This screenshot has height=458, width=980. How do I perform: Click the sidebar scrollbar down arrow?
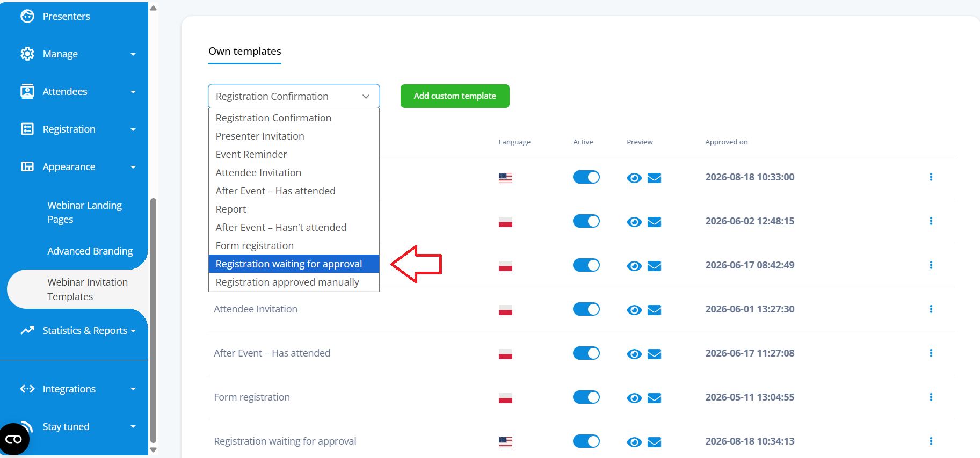pyautogui.click(x=153, y=450)
